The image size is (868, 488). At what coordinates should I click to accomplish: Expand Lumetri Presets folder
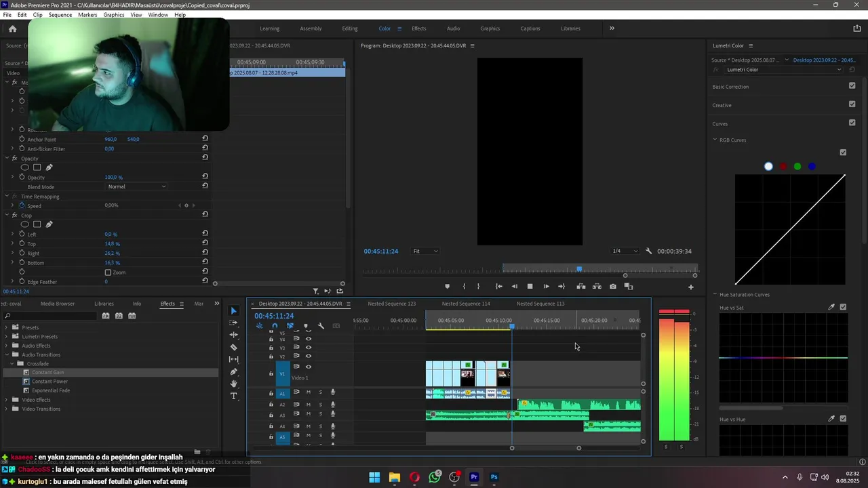(7, 337)
